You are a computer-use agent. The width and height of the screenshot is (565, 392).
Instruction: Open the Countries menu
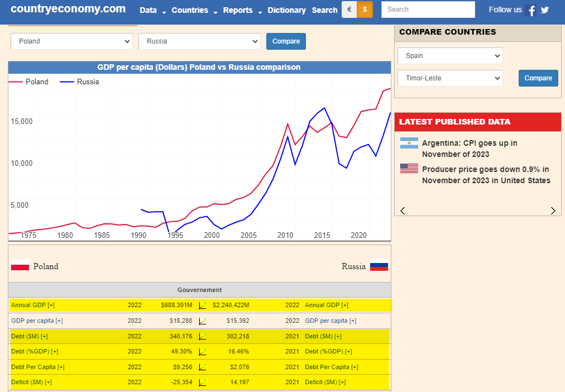tap(194, 10)
